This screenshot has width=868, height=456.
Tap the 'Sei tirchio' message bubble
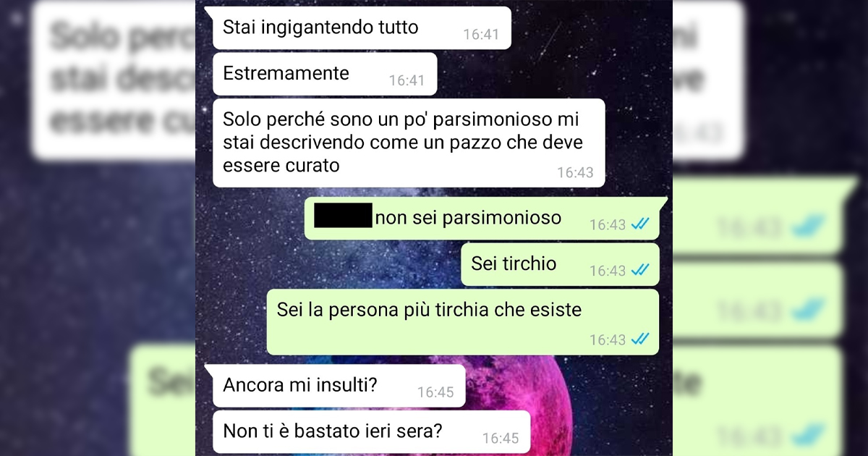[x=560, y=264]
